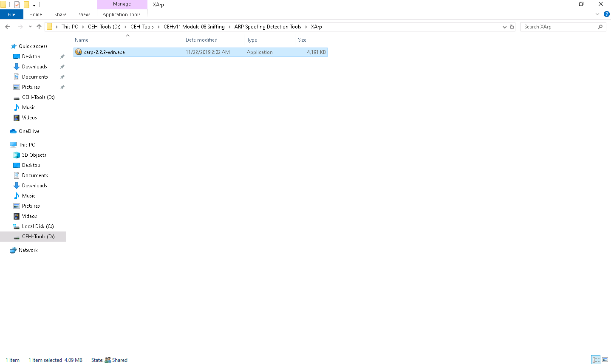Open Videos under This PC
Screen dimensions: 611x364
(29, 216)
